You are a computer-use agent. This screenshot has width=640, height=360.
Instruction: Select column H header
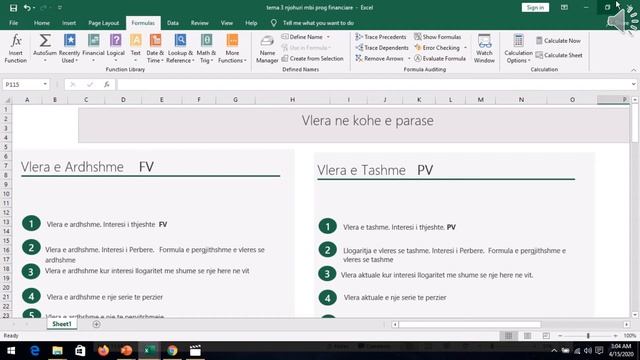pos(293,100)
